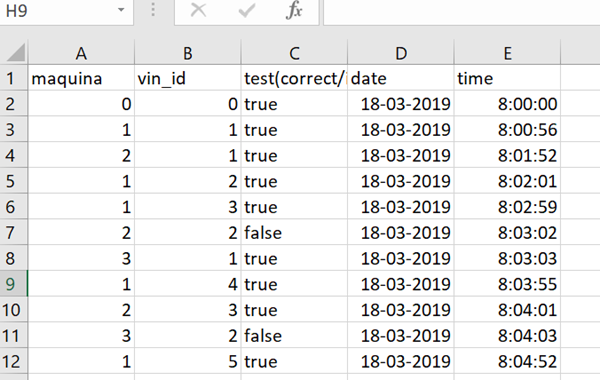
Task: Select column E header
Action: [507, 53]
